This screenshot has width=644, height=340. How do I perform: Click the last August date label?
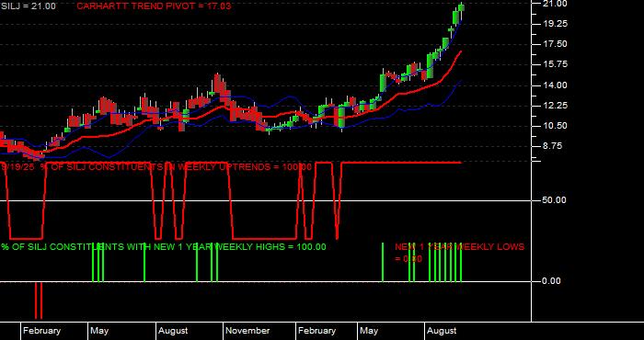click(x=442, y=331)
